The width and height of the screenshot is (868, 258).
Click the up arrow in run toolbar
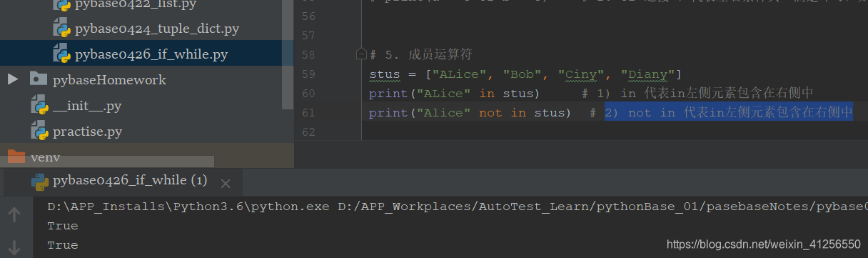point(14,214)
